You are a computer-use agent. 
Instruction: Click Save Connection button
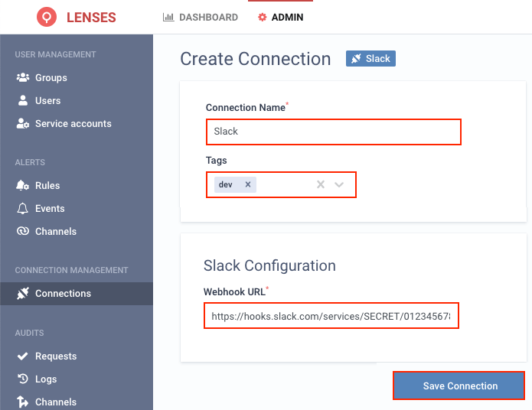[459, 386]
